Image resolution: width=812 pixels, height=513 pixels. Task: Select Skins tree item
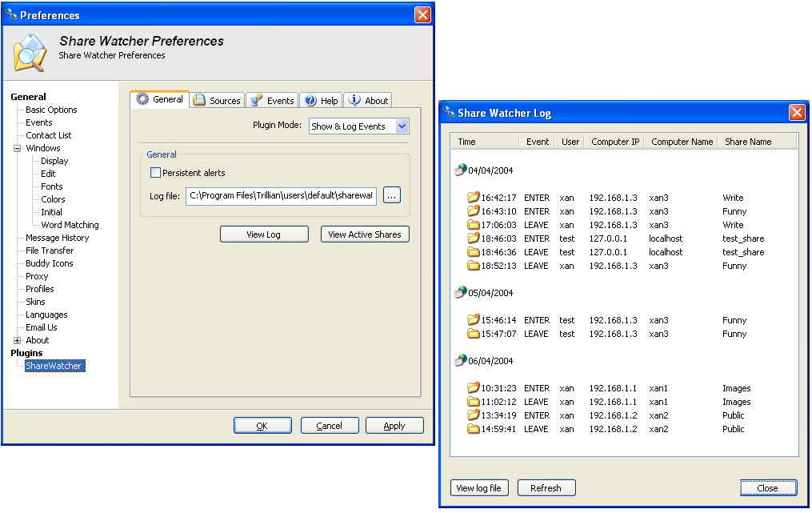[35, 302]
